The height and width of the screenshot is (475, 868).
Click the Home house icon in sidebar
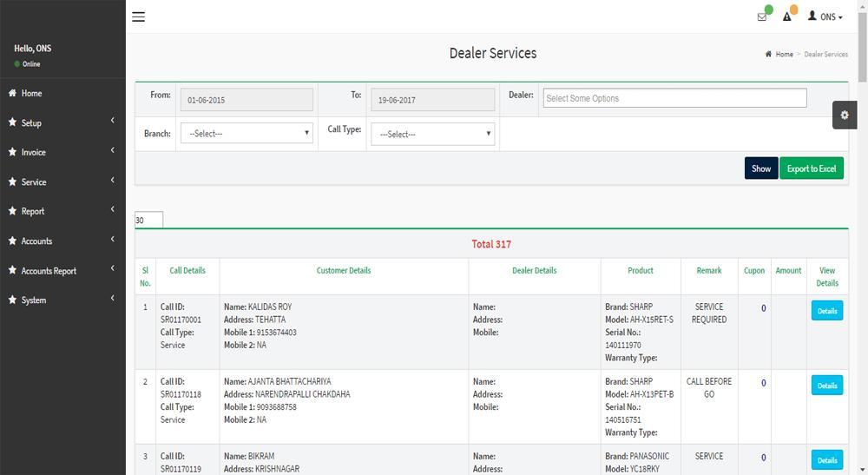tap(12, 93)
